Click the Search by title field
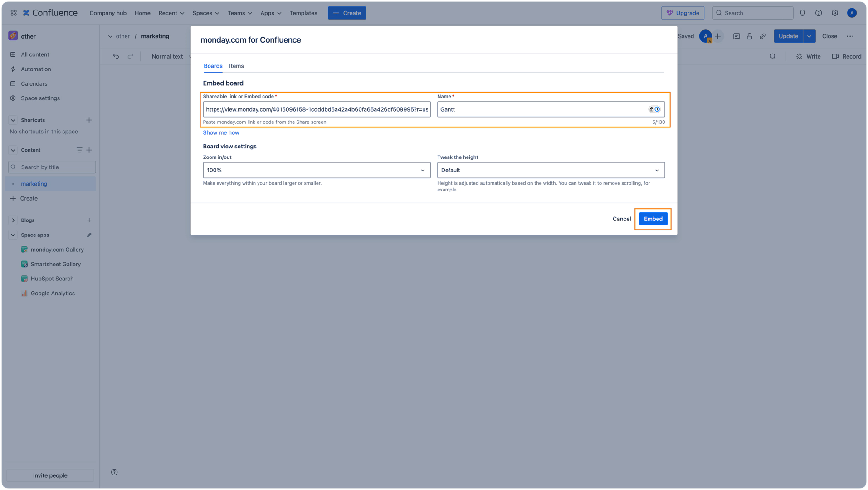 [52, 167]
